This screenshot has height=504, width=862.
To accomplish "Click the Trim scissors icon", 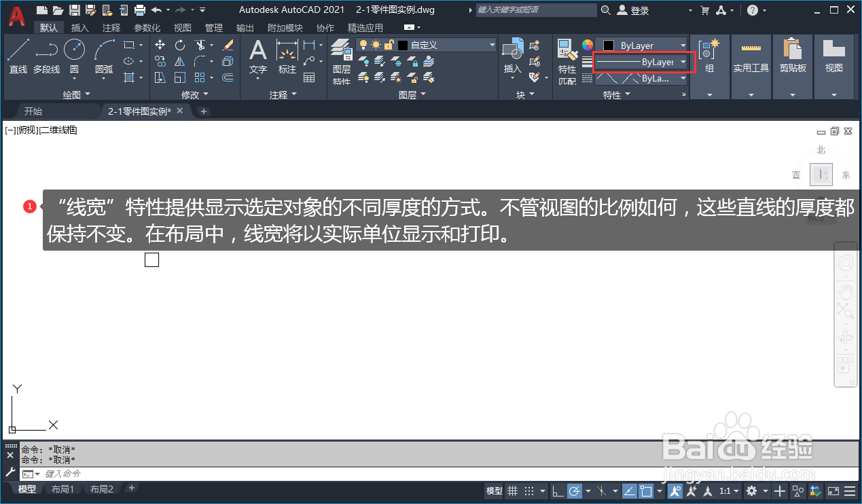I will pyautogui.click(x=200, y=45).
